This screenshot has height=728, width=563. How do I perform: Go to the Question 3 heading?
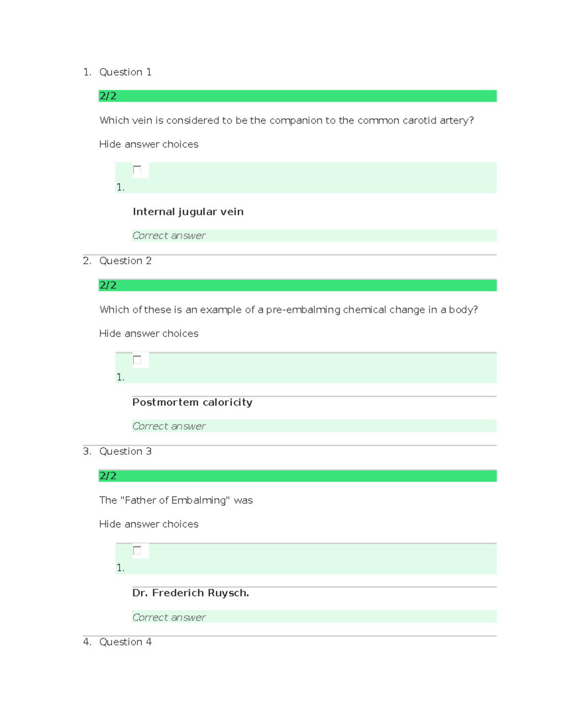[x=125, y=451]
